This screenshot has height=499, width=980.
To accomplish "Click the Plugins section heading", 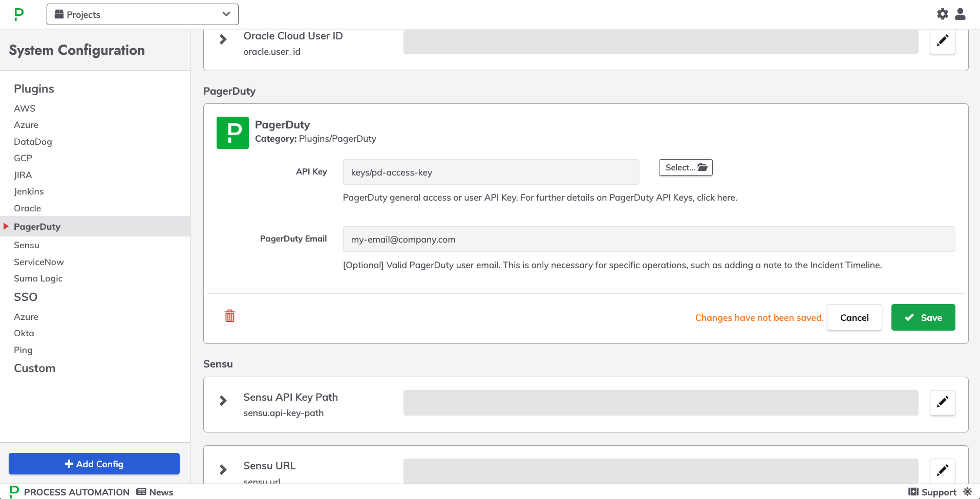I will pos(34,89).
